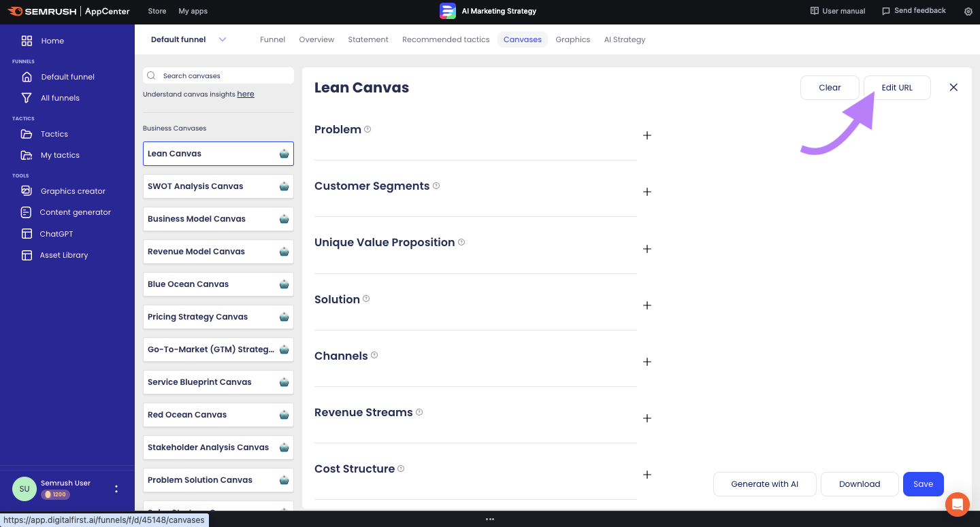Click the robot icon on SWOT Analysis Canvas
The width and height of the screenshot is (980, 527).
coord(284,186)
